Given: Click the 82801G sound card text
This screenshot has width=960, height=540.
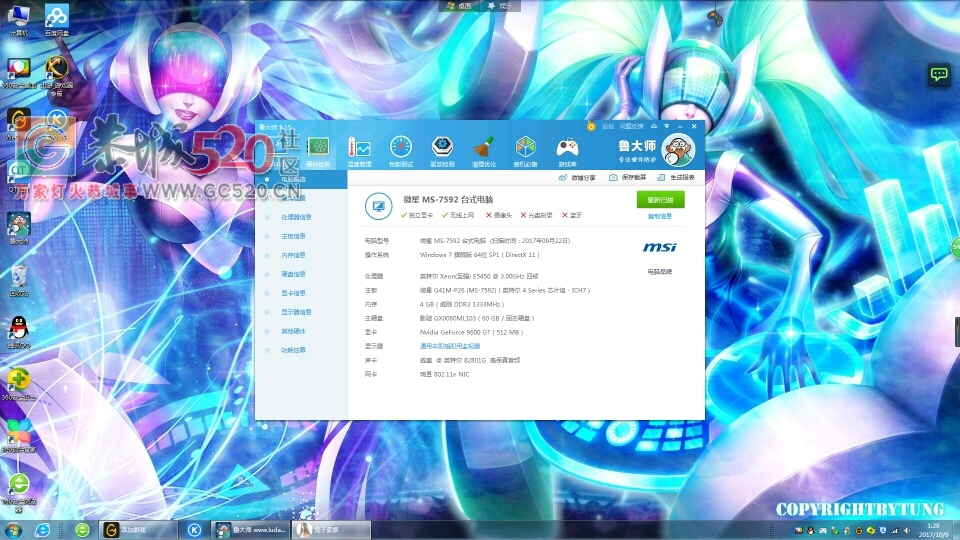Looking at the screenshot, I should (x=470, y=360).
